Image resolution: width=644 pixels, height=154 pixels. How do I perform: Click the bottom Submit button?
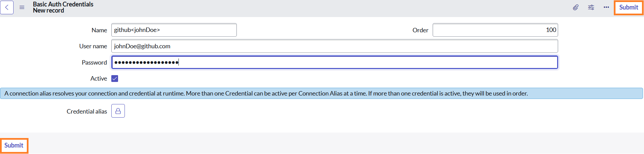tap(14, 146)
